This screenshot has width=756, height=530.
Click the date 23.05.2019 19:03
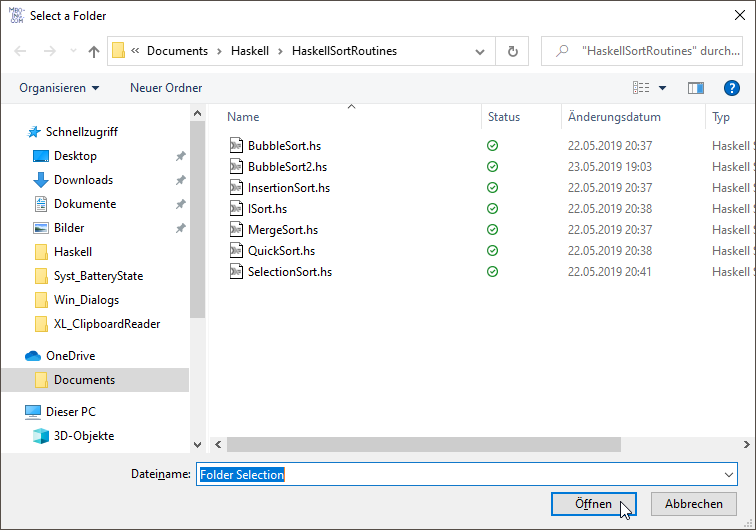point(609,167)
